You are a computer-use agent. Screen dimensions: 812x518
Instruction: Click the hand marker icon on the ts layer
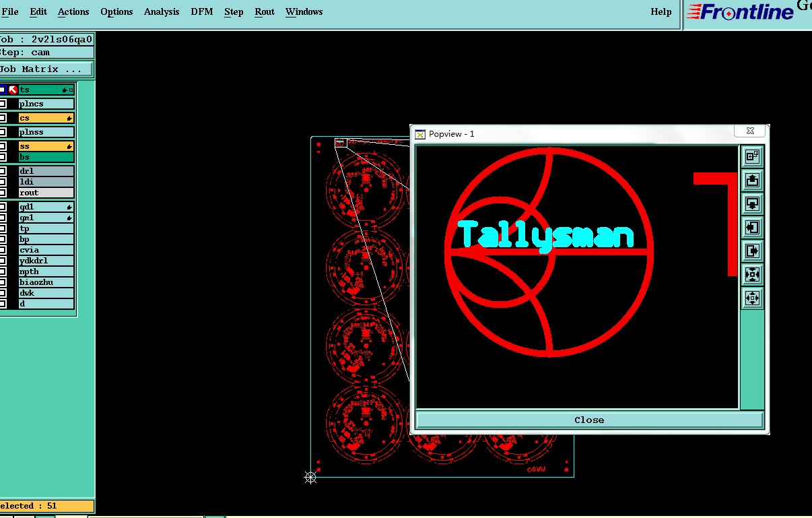[65, 90]
